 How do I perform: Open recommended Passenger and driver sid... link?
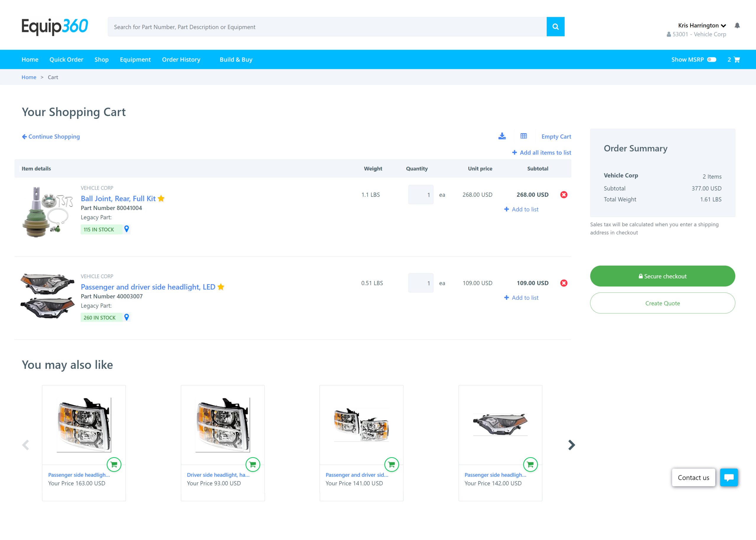coord(356,475)
